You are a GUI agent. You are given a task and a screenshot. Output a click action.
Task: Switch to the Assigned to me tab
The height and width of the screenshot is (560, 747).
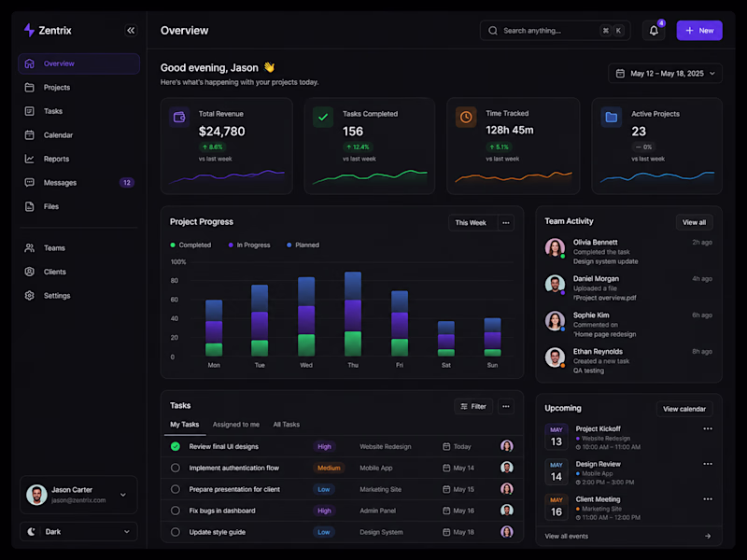pyautogui.click(x=236, y=425)
